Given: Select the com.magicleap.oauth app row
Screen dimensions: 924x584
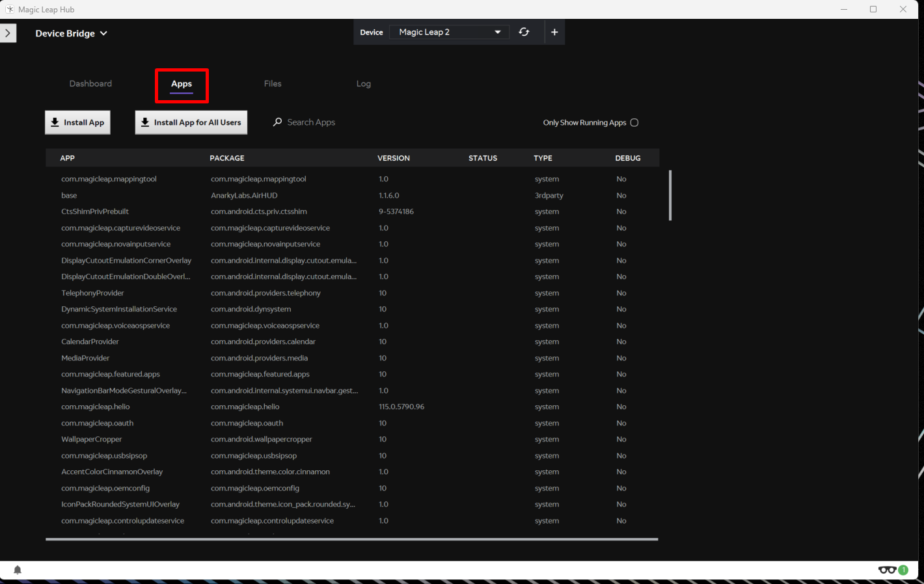Looking at the screenshot, I should click(352, 423).
